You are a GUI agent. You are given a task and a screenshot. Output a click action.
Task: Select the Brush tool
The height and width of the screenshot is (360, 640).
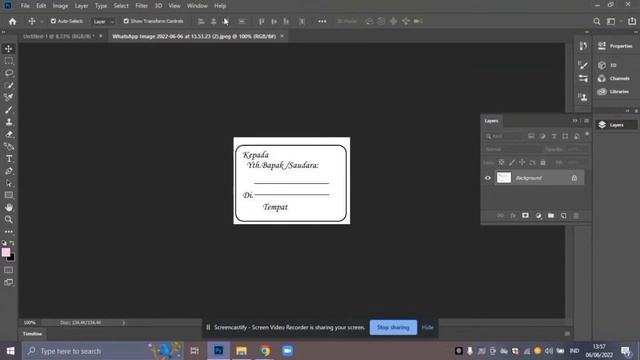point(9,110)
